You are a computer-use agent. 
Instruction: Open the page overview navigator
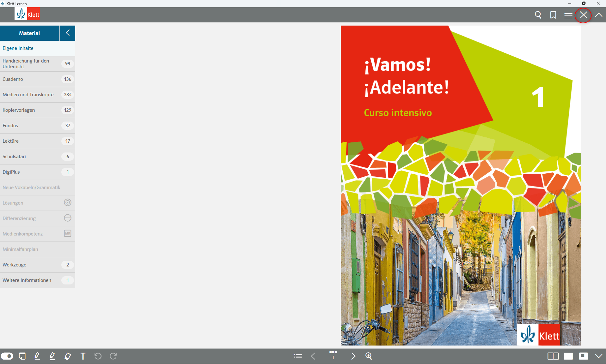click(333, 355)
